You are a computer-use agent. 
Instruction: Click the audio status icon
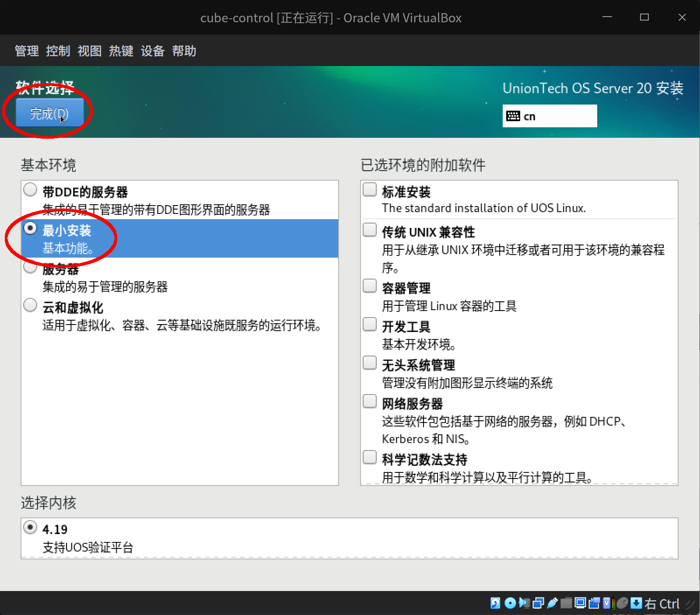[525, 604]
